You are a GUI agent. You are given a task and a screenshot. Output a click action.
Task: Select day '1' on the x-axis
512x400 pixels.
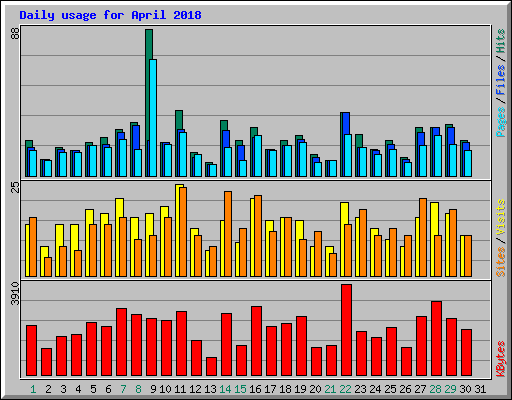coord(33,389)
